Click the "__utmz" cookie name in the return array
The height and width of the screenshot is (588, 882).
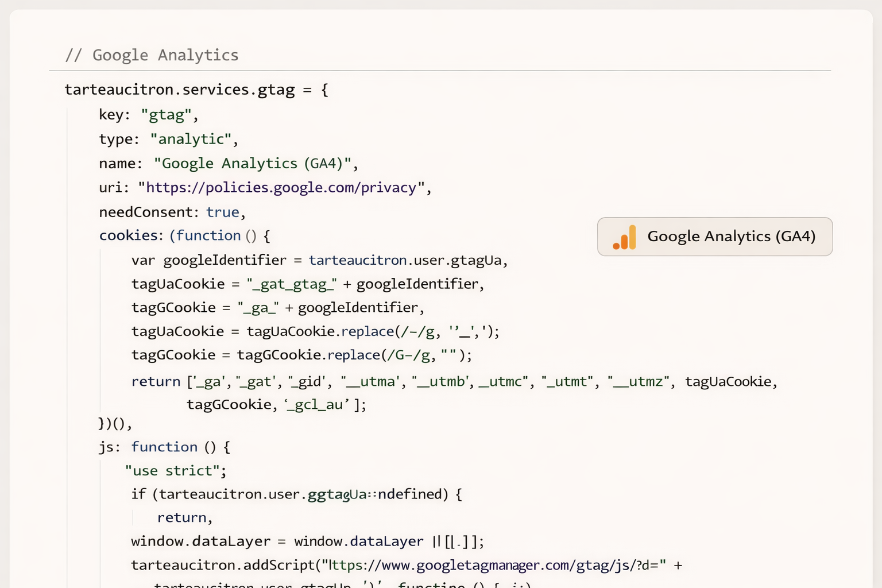tap(639, 381)
